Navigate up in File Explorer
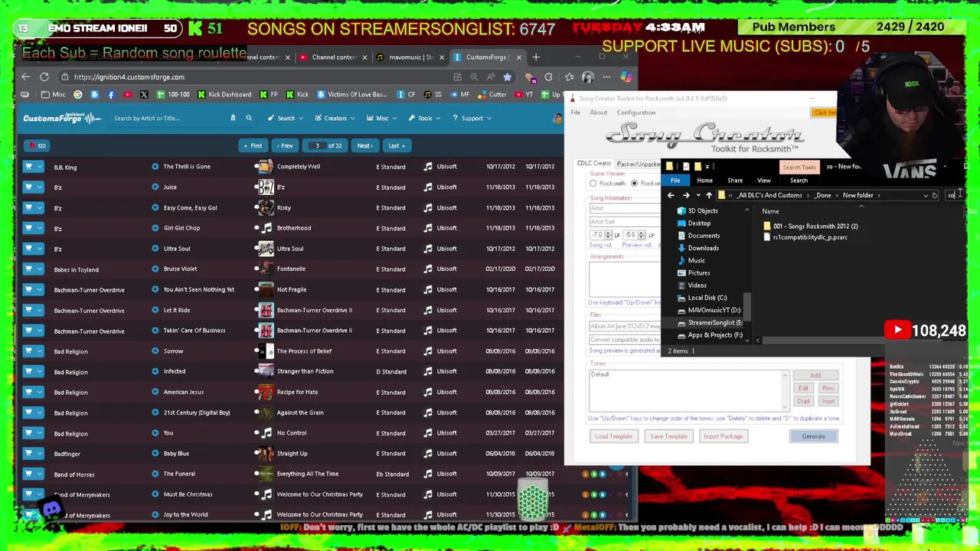This screenshot has width=980, height=551. click(x=709, y=195)
